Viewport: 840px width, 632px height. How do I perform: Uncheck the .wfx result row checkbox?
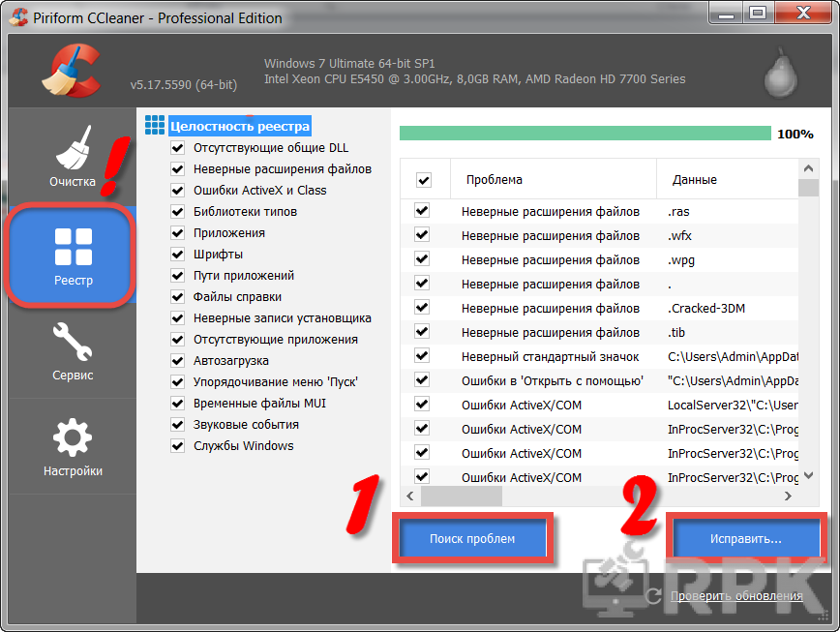click(422, 234)
